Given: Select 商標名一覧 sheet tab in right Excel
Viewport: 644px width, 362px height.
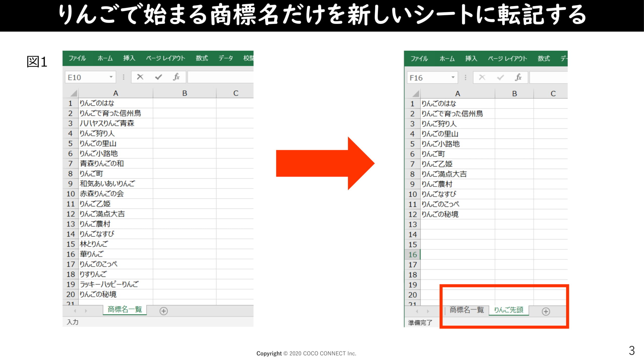Looking at the screenshot, I should 467,310.
